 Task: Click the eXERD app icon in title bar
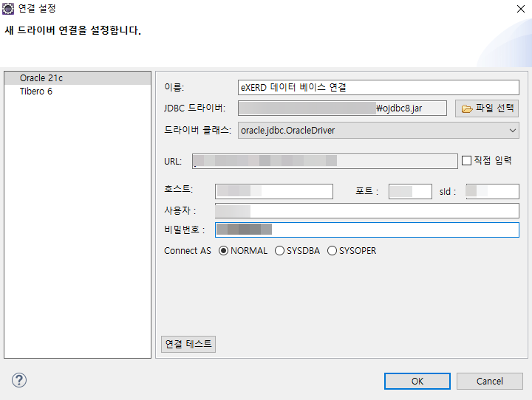8,8
